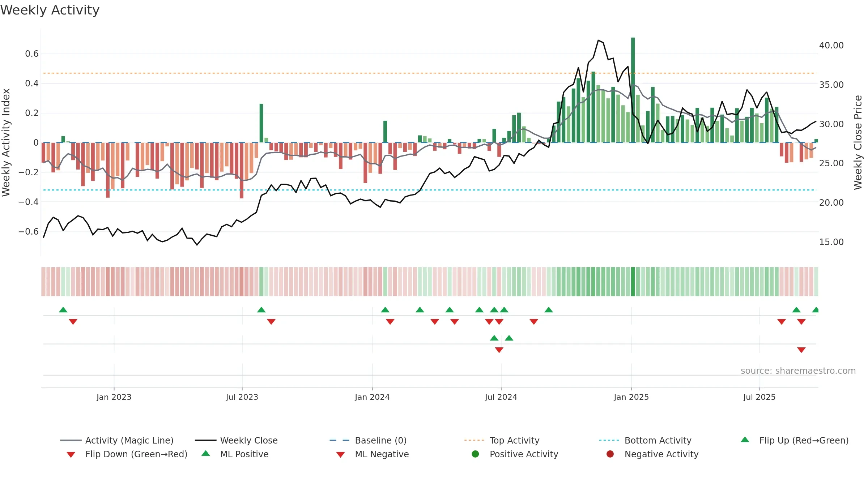Click the orange dotted Top Activity line
The height and width of the screenshot is (488, 868).
coord(430,73)
